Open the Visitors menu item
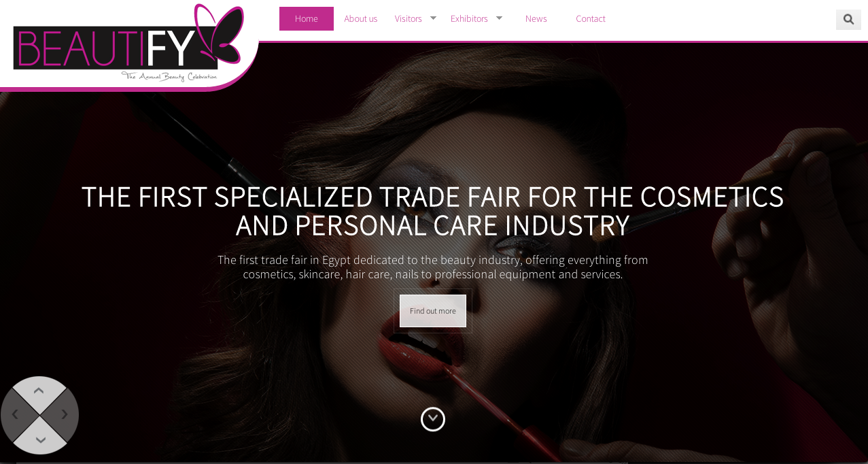The image size is (868, 464). coord(409,18)
